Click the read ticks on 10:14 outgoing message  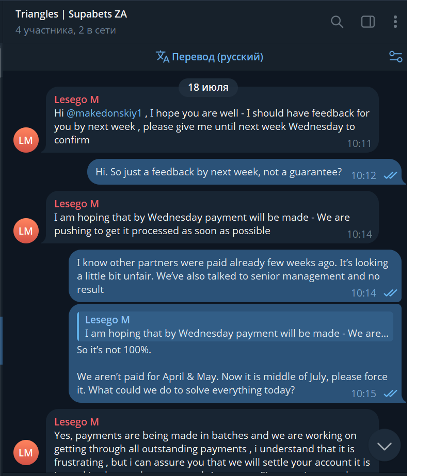click(x=390, y=293)
